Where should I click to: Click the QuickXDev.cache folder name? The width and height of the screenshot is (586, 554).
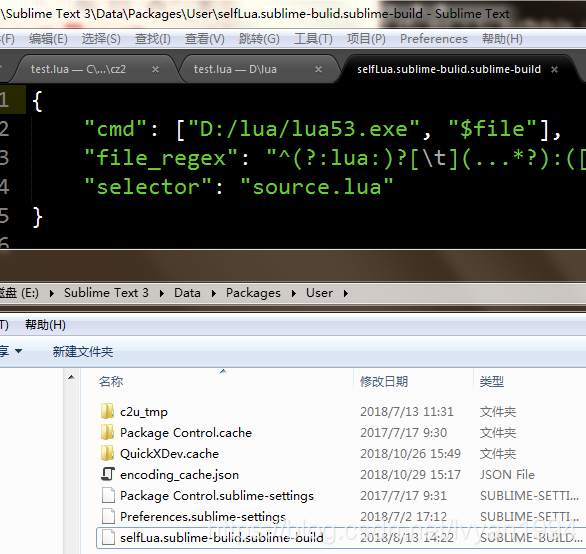tap(169, 453)
